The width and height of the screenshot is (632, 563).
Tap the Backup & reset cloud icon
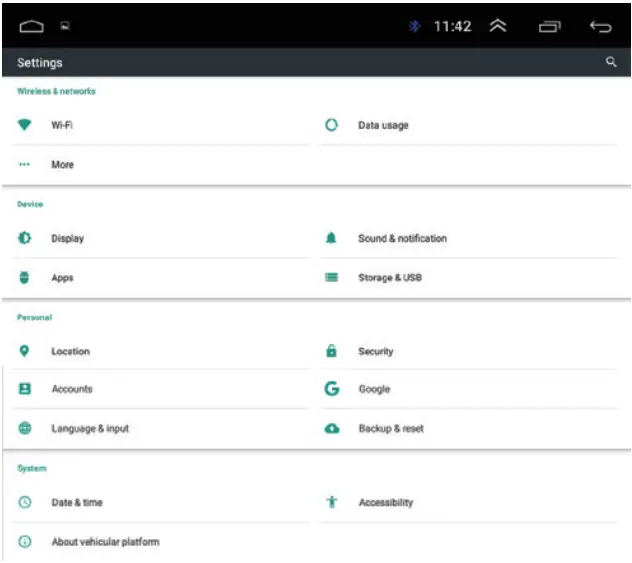[332, 428]
